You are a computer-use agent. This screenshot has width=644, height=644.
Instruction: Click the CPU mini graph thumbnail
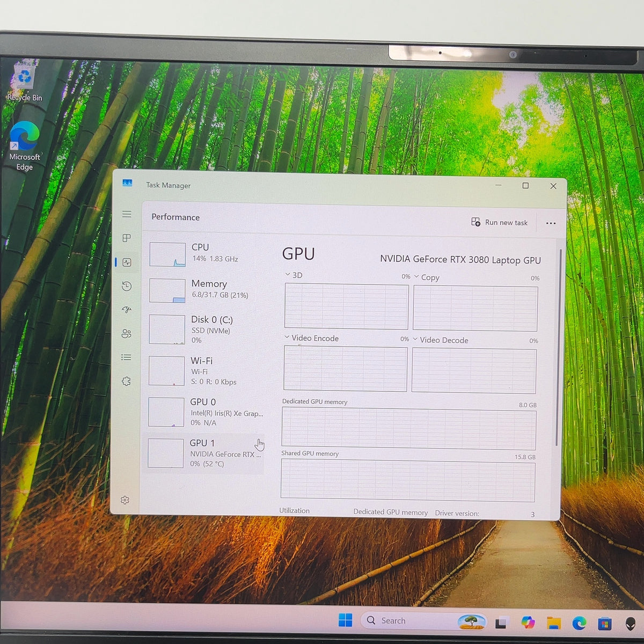click(167, 254)
